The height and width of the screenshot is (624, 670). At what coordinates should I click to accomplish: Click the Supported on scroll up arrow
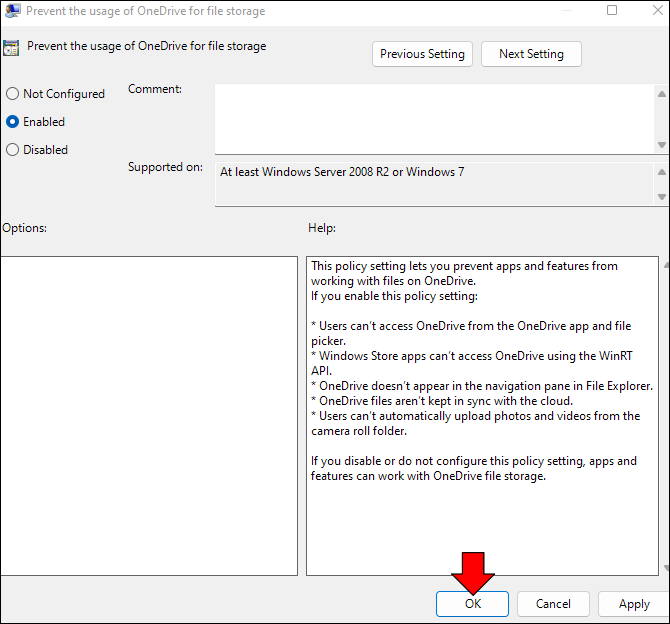pyautogui.click(x=661, y=172)
